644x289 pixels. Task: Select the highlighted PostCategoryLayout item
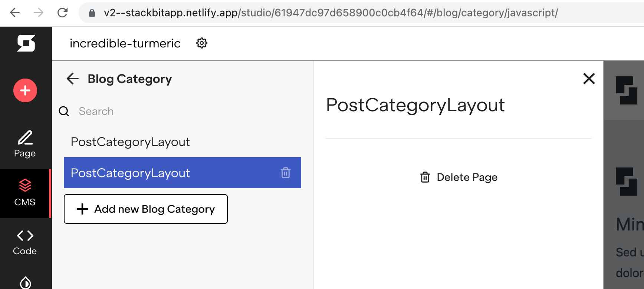130,173
